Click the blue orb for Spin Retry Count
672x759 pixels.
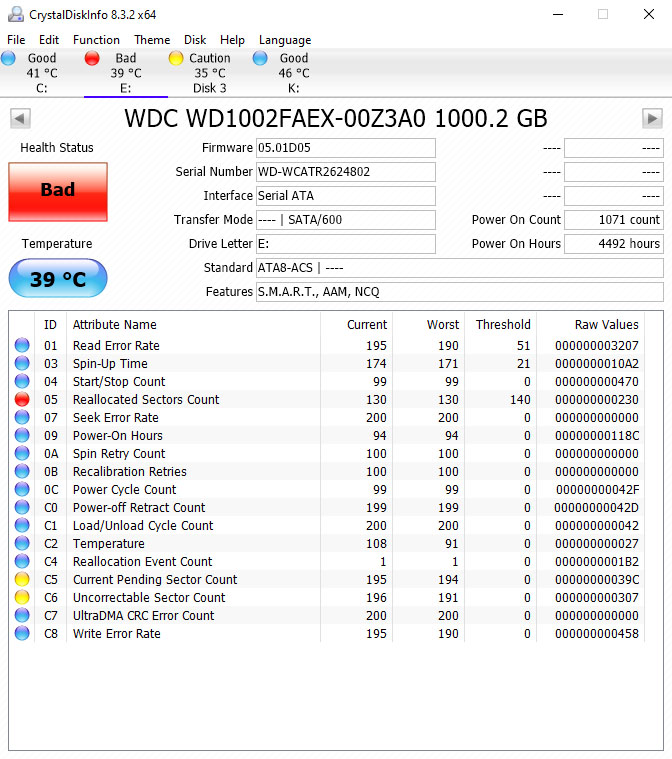(x=22, y=453)
